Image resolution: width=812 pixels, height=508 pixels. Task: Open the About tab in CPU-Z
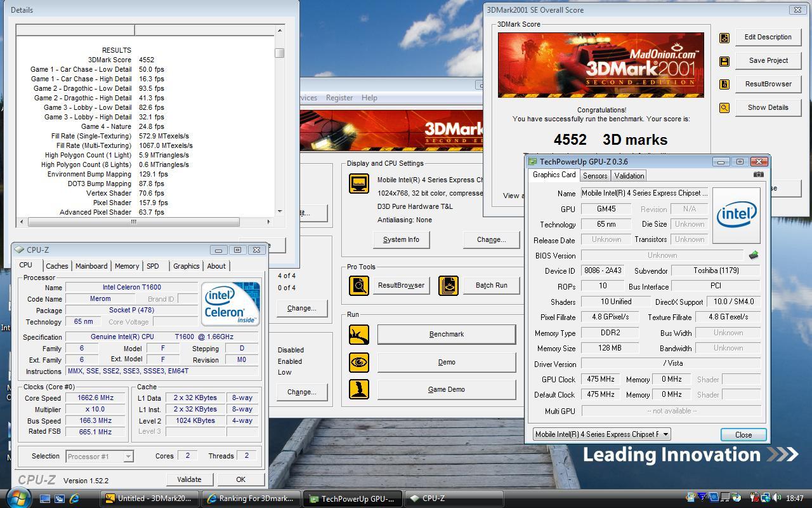(x=216, y=266)
